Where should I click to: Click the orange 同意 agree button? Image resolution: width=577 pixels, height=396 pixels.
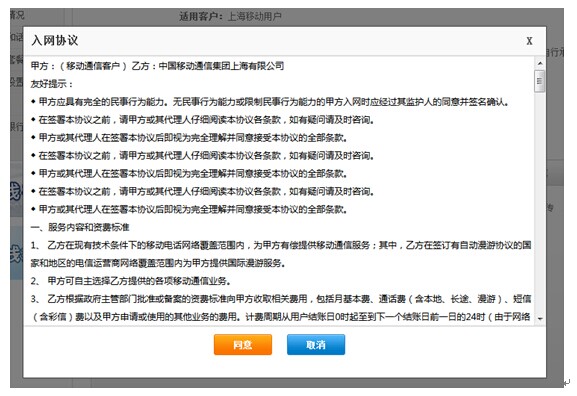click(x=243, y=344)
